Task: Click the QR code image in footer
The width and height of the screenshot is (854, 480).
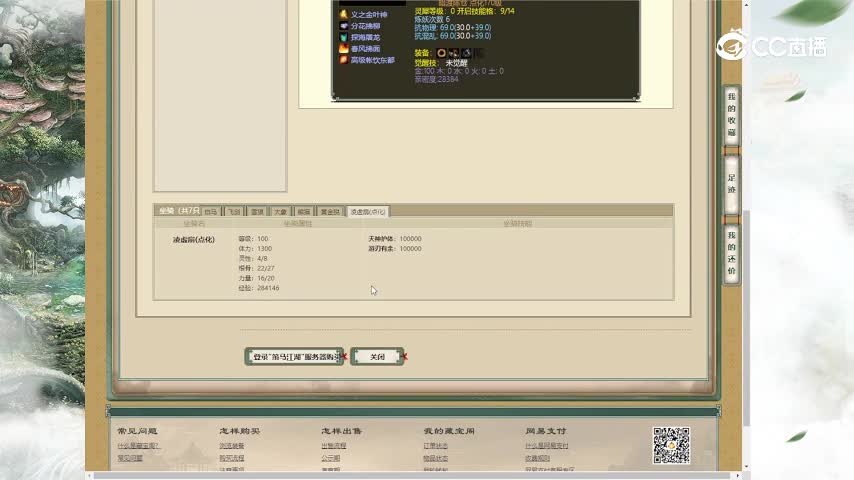Action: tap(672, 445)
